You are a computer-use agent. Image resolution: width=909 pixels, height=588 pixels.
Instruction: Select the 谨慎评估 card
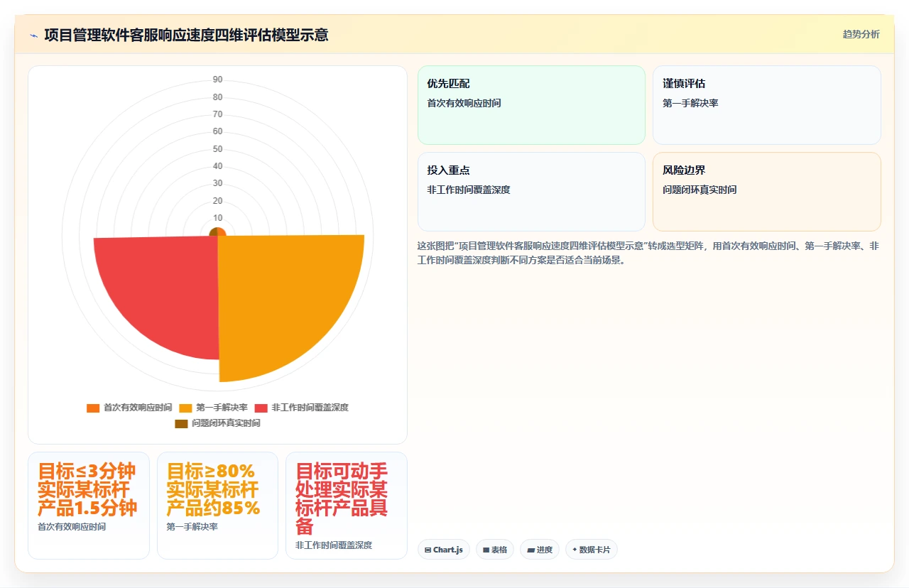click(x=767, y=105)
